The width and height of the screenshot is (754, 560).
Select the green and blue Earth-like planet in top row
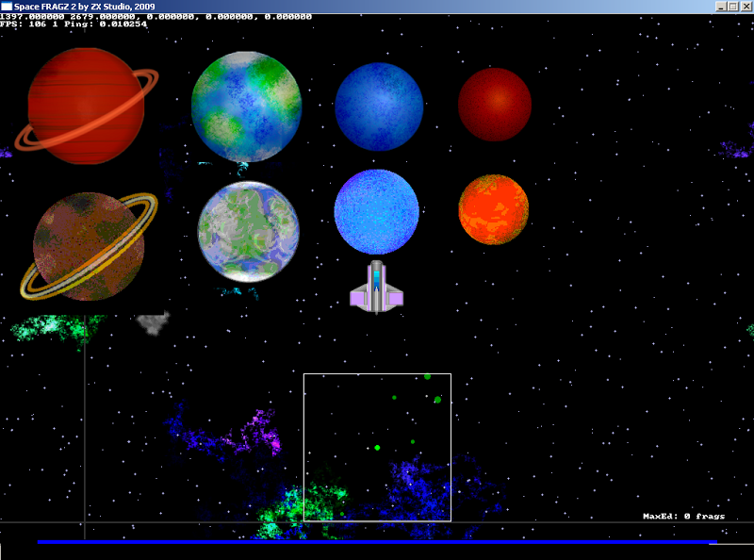click(x=247, y=107)
